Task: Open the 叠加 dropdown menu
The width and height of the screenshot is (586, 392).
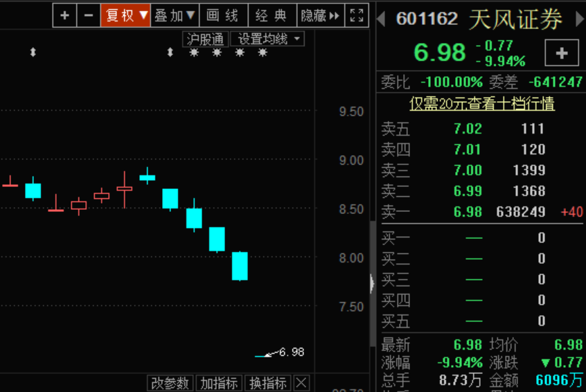Action: [175, 15]
